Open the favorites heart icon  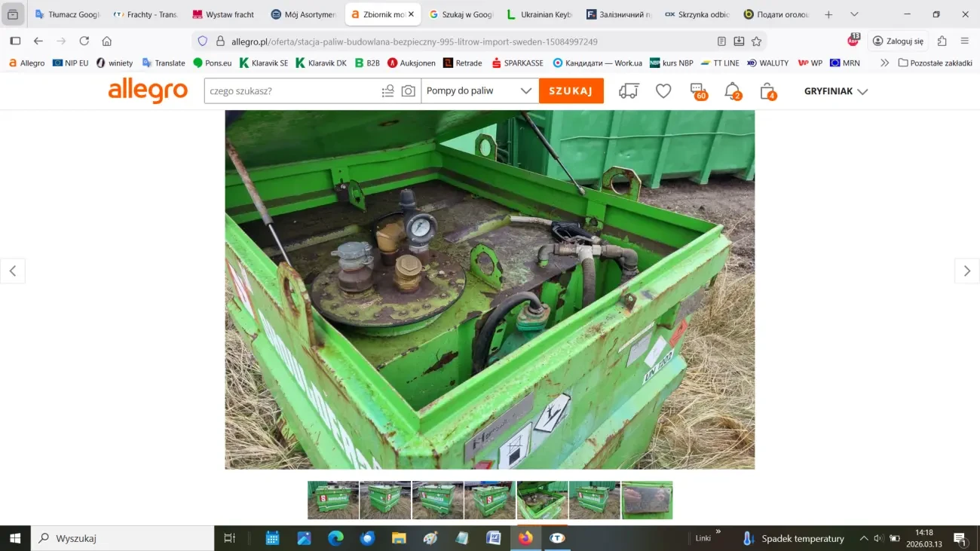(x=663, y=90)
